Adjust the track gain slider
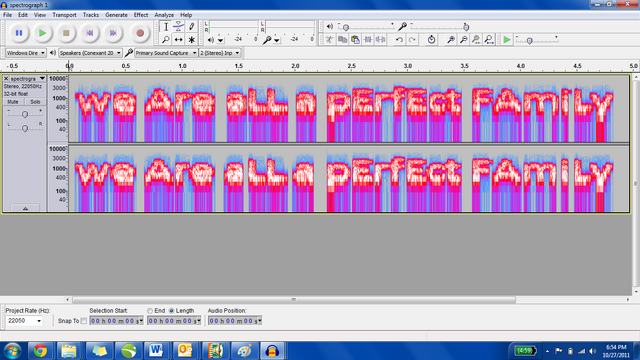 pyautogui.click(x=24, y=114)
